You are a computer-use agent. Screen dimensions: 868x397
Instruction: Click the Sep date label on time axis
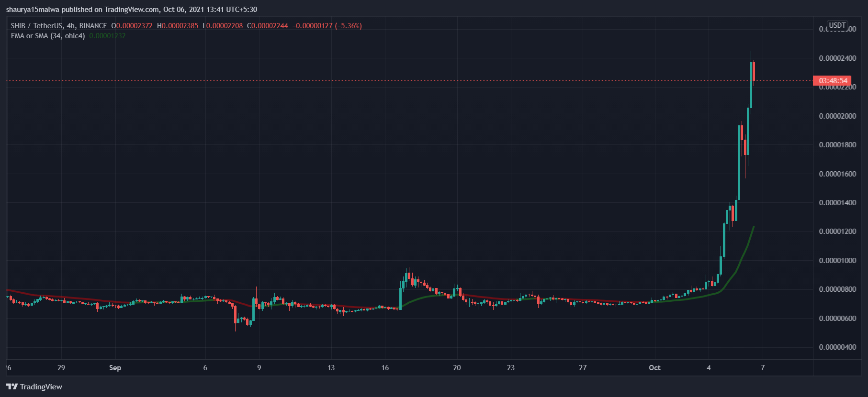click(x=115, y=368)
